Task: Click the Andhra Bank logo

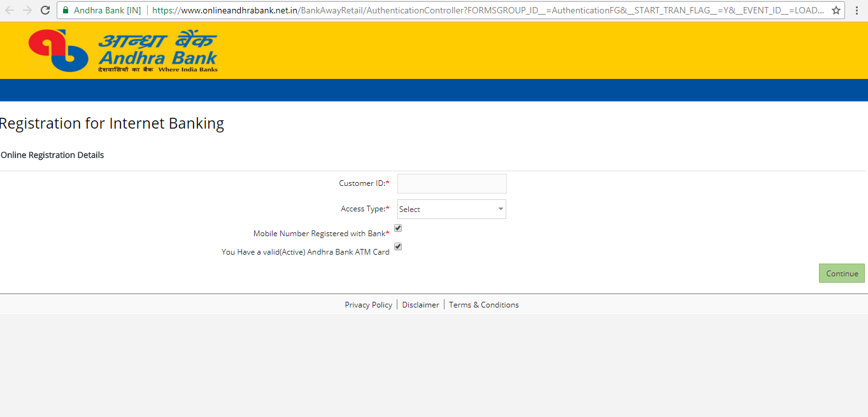Action: pos(123,51)
